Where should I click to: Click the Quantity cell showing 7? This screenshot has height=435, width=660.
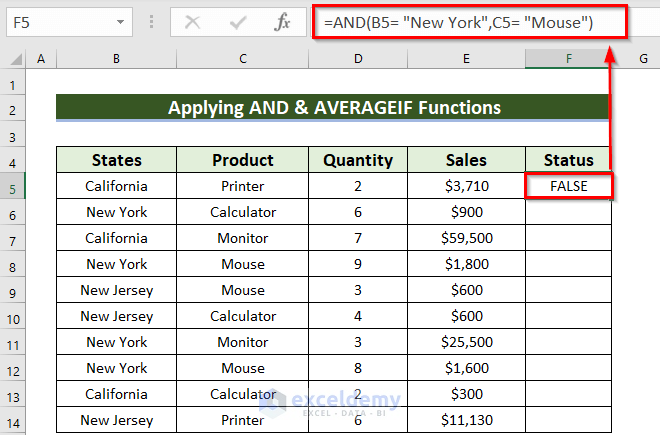point(358,238)
